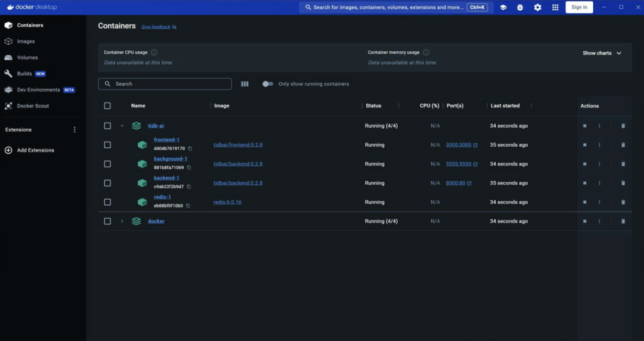Stop the background-1 container

(585, 164)
